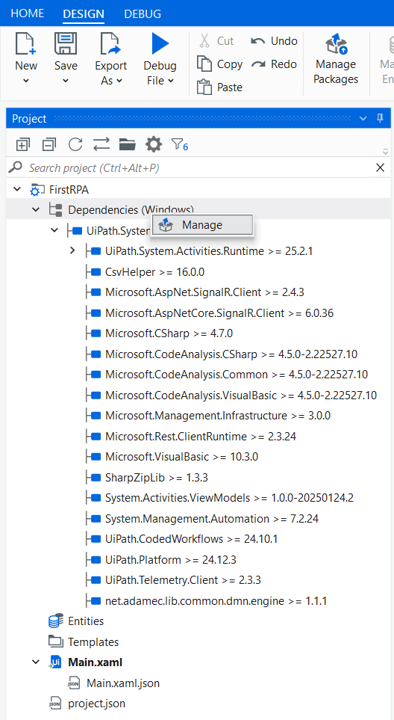Viewport: 394px width, 720px height.
Task: Collapse the FirstRPA project node
Action: click(17, 189)
